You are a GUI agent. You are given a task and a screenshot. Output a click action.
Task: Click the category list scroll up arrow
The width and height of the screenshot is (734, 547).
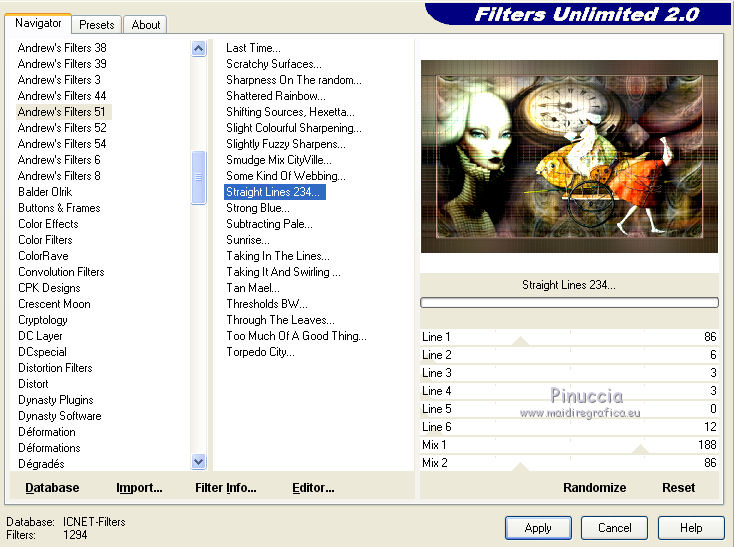[x=198, y=49]
